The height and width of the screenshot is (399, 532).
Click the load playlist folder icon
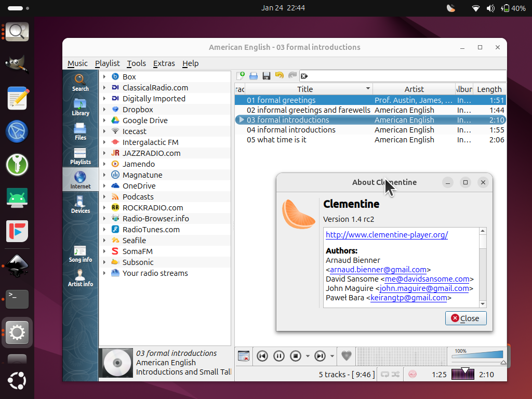pos(254,76)
